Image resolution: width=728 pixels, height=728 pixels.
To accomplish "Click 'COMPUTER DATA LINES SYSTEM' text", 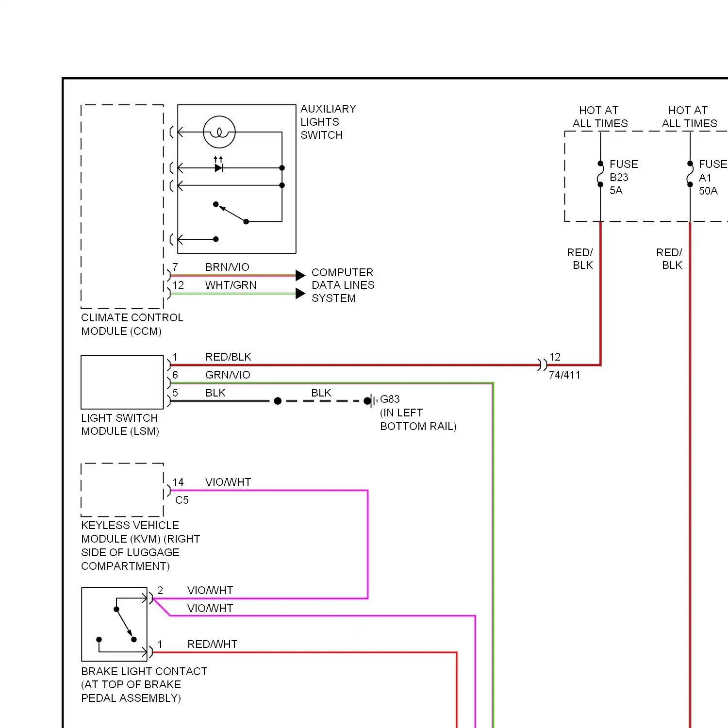I will (343, 285).
